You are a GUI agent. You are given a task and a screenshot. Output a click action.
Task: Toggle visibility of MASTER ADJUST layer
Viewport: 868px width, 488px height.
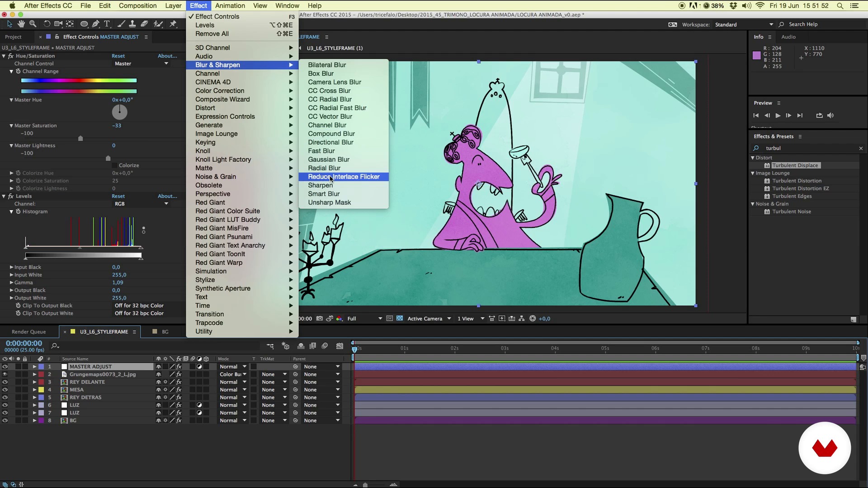pyautogui.click(x=5, y=366)
